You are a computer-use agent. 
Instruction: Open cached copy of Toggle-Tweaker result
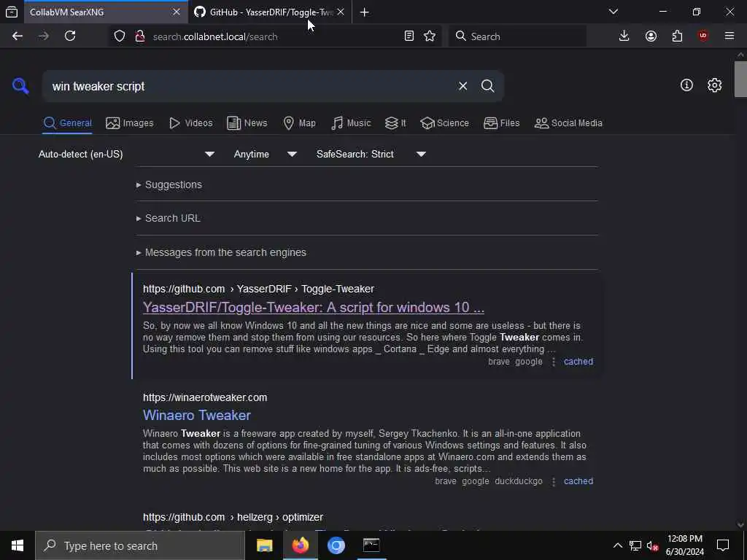coord(578,362)
